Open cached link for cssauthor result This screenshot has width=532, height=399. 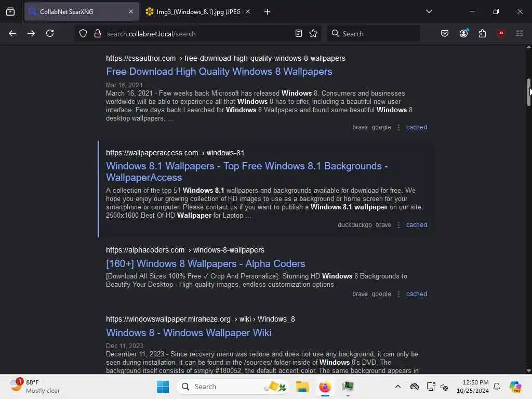click(416, 127)
